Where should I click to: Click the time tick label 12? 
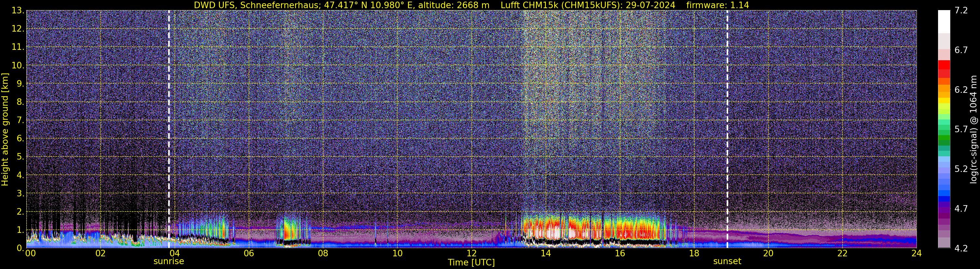coord(471,253)
